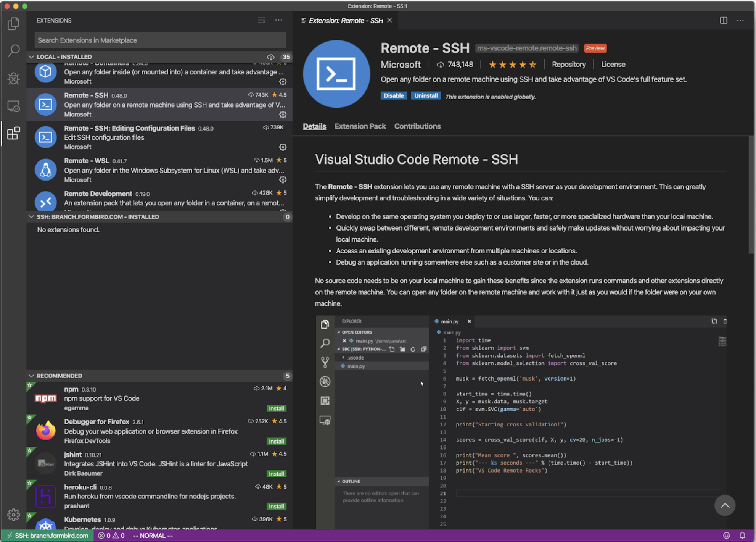Collapse SSH: branch.formbird.com - Installed section
Image resolution: width=756 pixels, height=542 pixels.
click(31, 216)
